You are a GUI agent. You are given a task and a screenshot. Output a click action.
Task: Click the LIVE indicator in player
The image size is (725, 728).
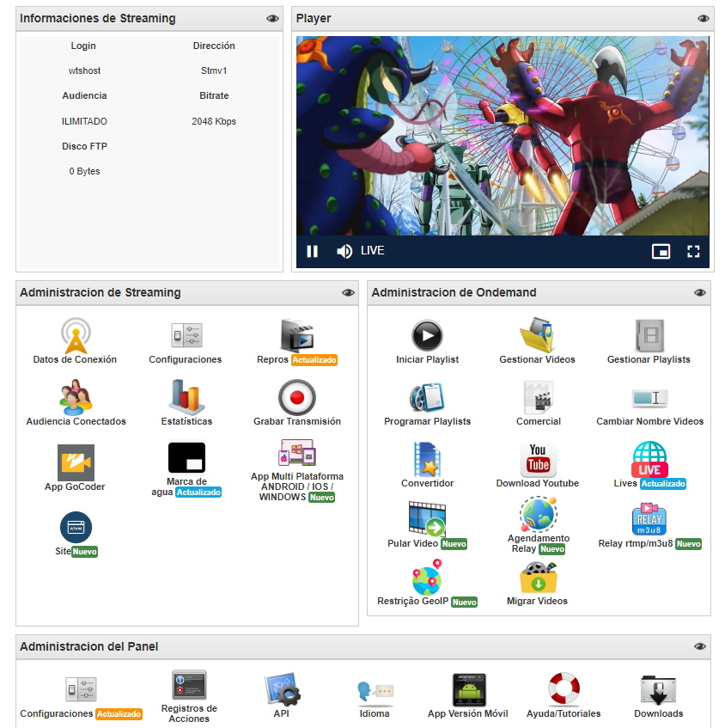click(373, 251)
